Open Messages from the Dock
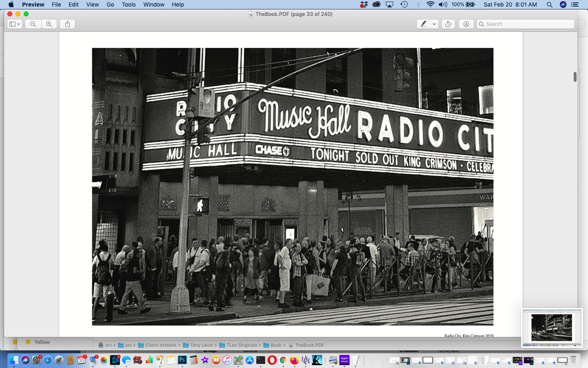This screenshot has width=588, height=368. [126, 360]
